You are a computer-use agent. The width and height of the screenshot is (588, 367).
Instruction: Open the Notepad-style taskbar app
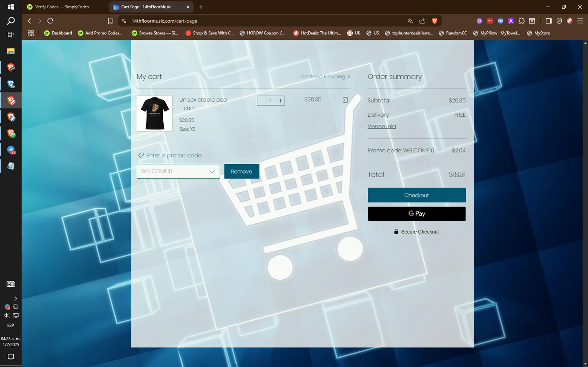tap(11, 166)
